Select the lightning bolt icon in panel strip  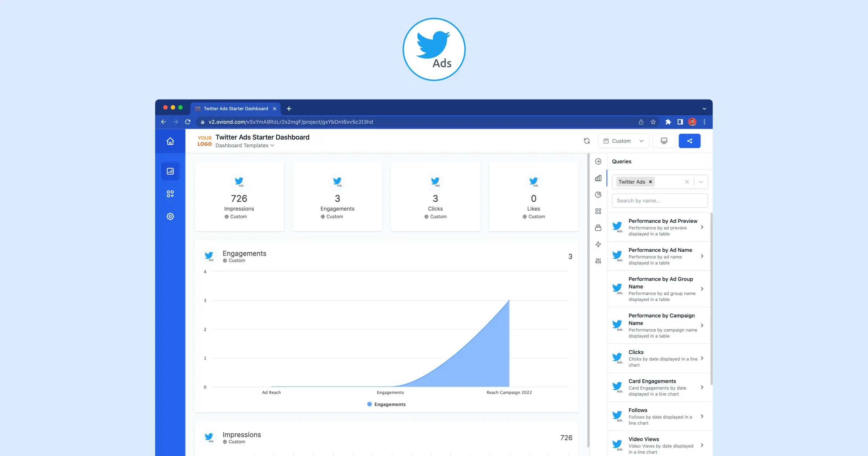(x=598, y=244)
